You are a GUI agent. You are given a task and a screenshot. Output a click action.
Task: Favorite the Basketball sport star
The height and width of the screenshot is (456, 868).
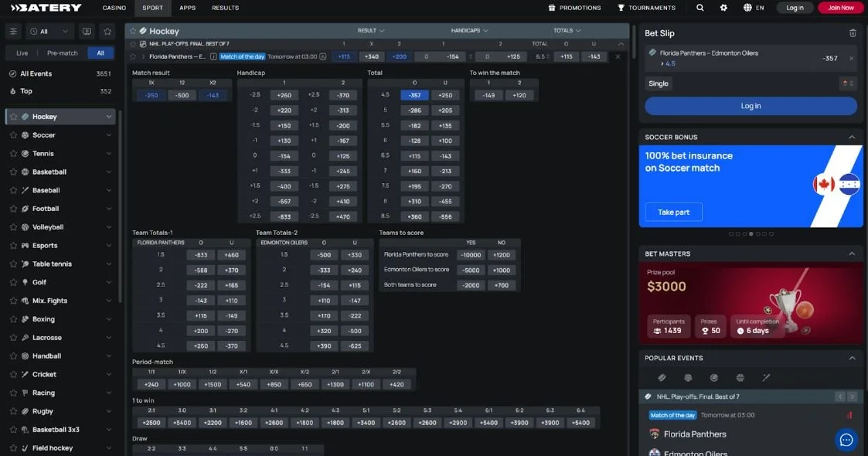point(13,172)
